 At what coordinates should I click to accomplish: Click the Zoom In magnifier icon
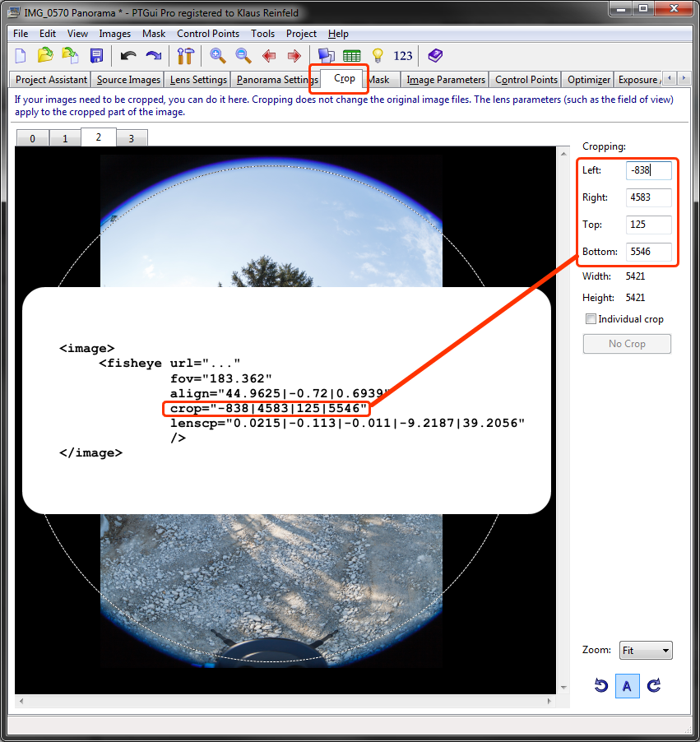(x=218, y=56)
